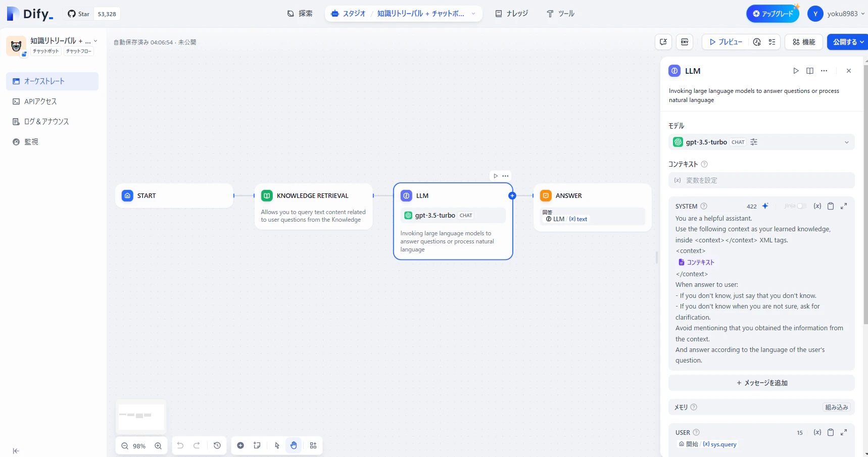Click the Dify logo in header

(30, 14)
